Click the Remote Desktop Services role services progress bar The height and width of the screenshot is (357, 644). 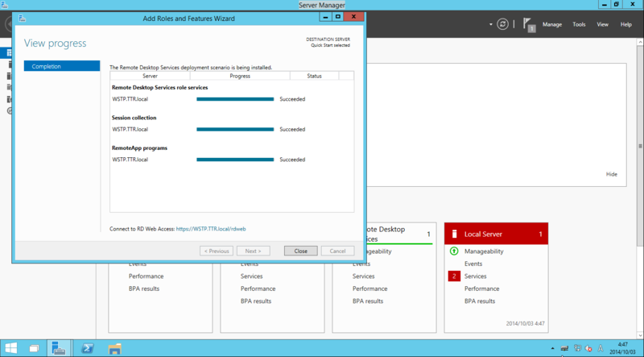(235, 99)
